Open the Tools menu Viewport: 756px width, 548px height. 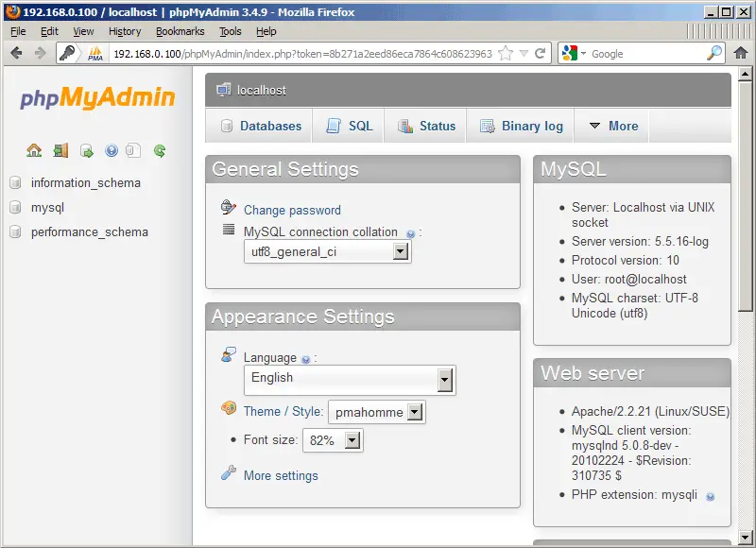(230, 31)
